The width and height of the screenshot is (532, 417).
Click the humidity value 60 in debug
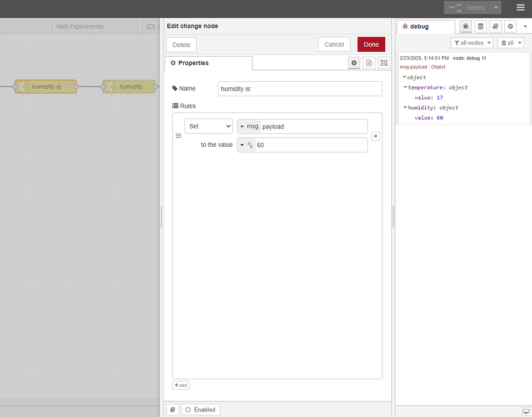click(440, 118)
